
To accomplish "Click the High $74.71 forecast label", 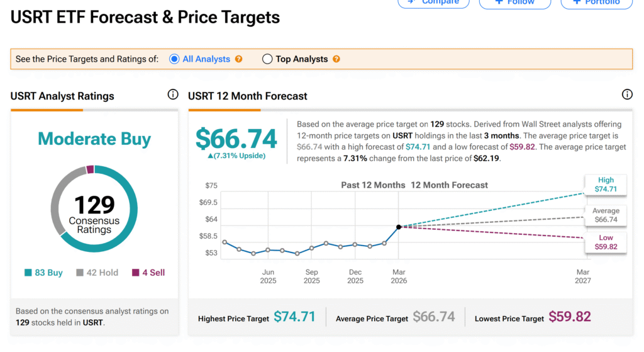I will 606,184.
